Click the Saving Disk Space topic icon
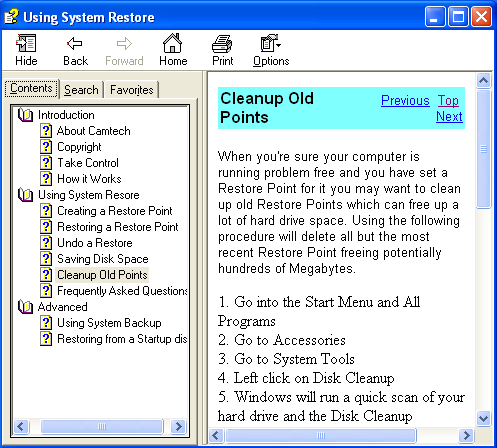The image size is (497, 448). [x=46, y=259]
